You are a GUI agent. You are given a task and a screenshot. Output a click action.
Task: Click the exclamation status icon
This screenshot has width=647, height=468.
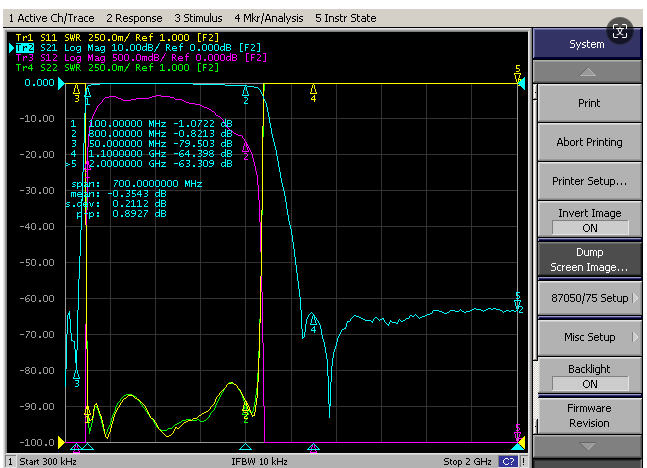tap(523, 461)
